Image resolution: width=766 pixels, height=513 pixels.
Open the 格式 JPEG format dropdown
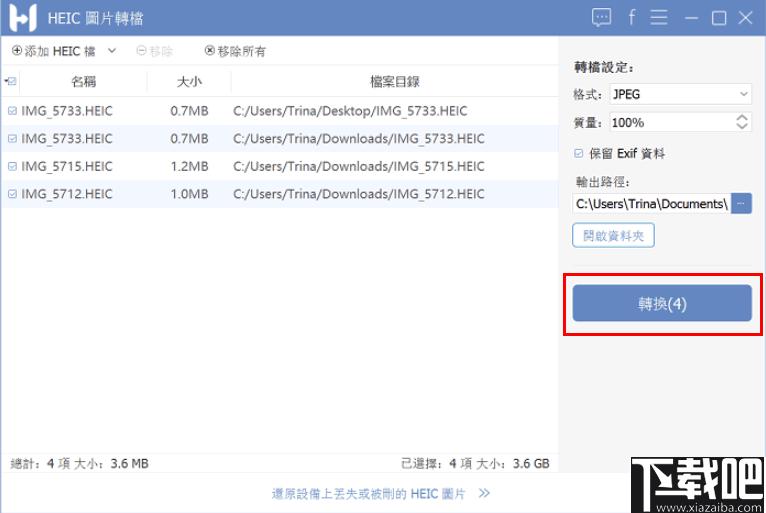(x=681, y=94)
